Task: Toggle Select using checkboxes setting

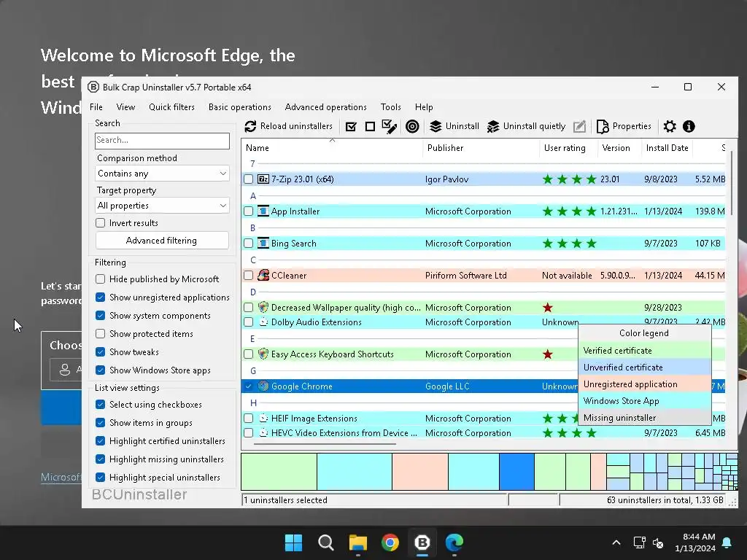Action: tap(100, 404)
